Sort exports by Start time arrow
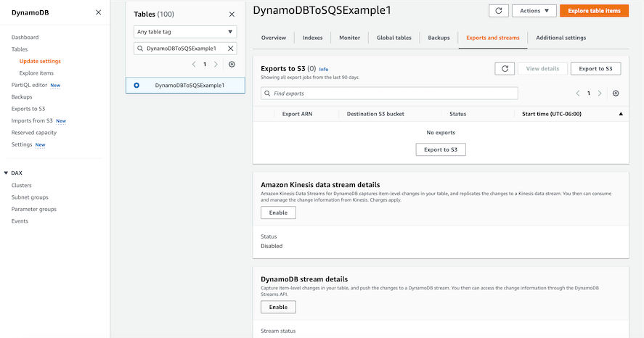This screenshot has height=338, width=644. tap(621, 114)
